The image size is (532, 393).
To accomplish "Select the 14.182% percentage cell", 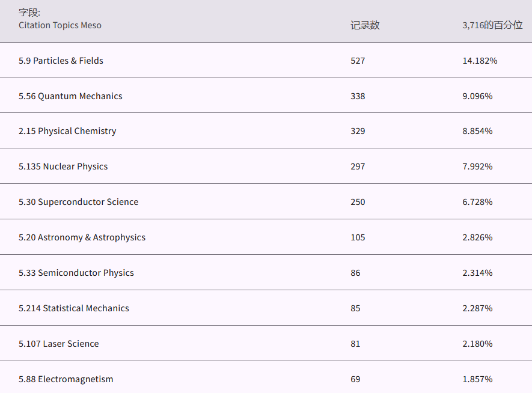I will tap(480, 61).
